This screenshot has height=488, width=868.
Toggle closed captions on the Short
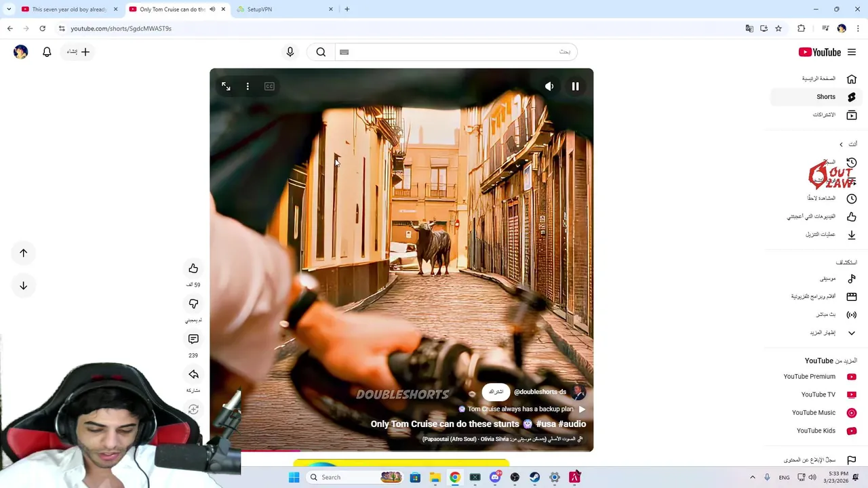[269, 87]
